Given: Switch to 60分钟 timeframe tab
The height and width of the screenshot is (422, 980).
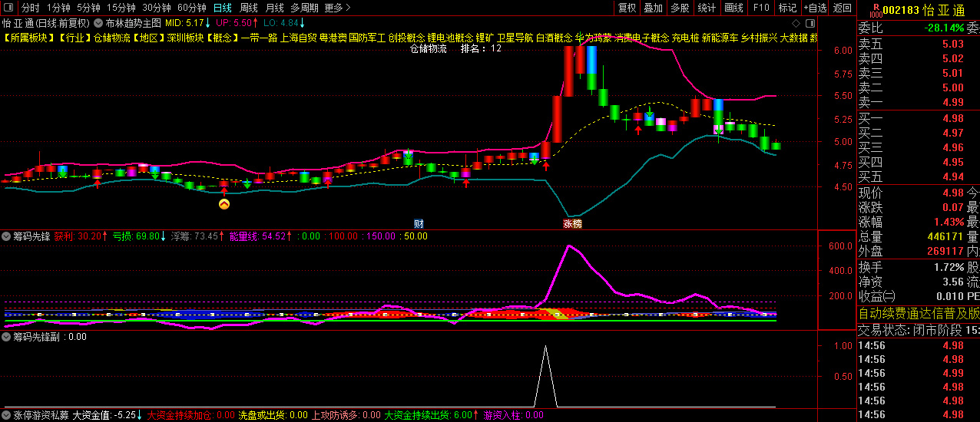Looking at the screenshot, I should pos(191,8).
